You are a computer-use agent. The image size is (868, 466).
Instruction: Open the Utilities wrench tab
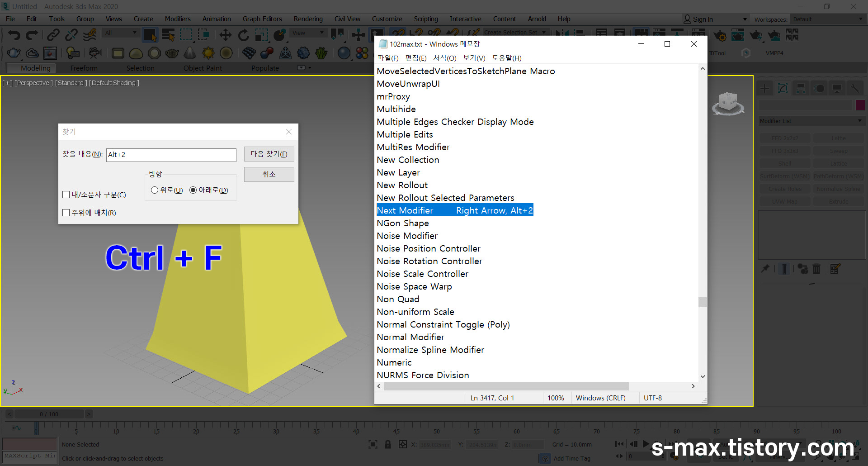pos(855,88)
